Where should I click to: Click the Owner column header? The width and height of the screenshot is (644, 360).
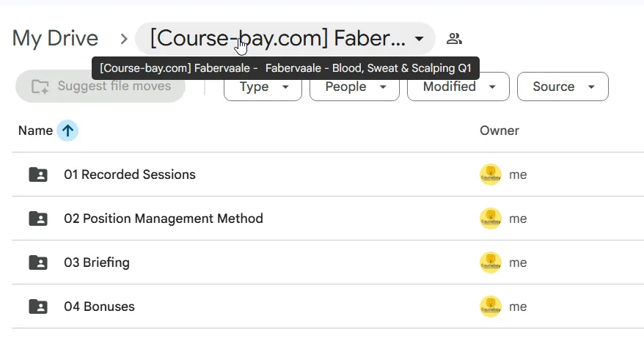[500, 131]
